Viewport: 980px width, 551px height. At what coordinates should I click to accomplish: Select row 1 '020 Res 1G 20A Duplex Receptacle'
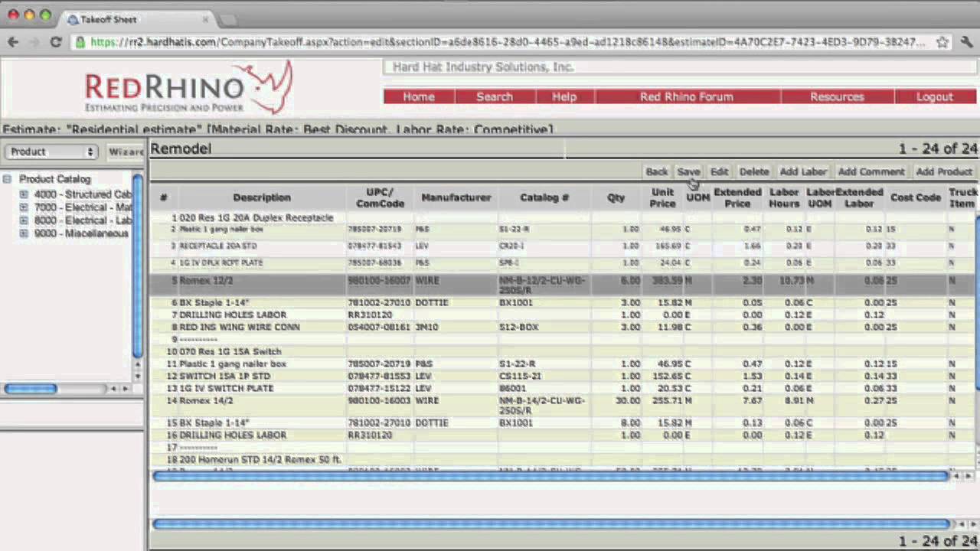point(563,218)
